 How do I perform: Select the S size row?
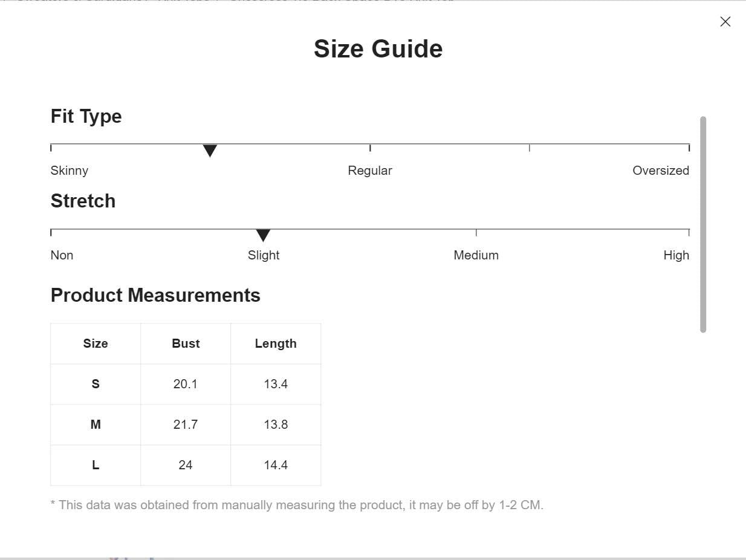point(186,384)
